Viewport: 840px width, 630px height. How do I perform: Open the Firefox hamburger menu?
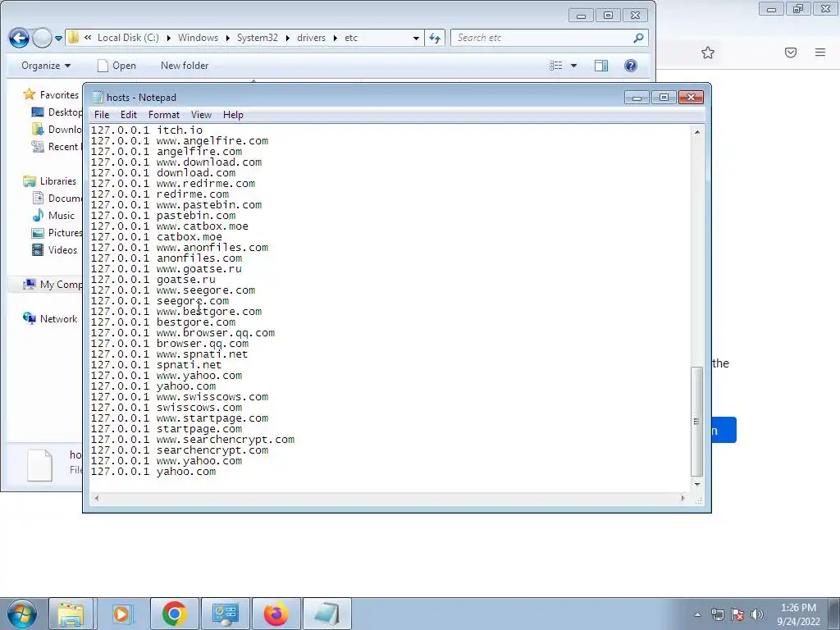pos(820,52)
